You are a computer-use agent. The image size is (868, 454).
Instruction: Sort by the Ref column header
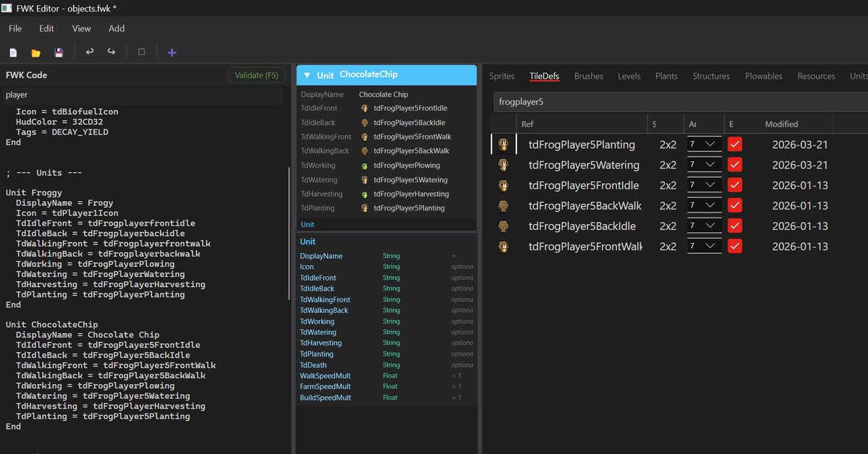point(527,124)
